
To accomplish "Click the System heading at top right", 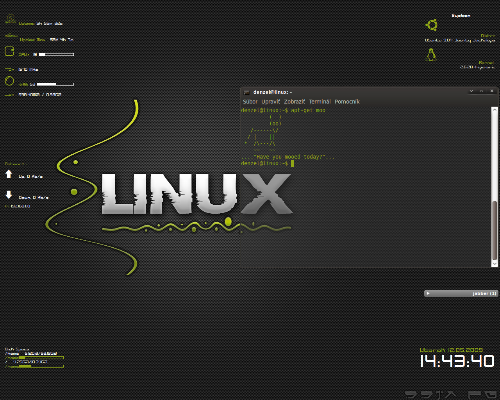I will (x=461, y=16).
